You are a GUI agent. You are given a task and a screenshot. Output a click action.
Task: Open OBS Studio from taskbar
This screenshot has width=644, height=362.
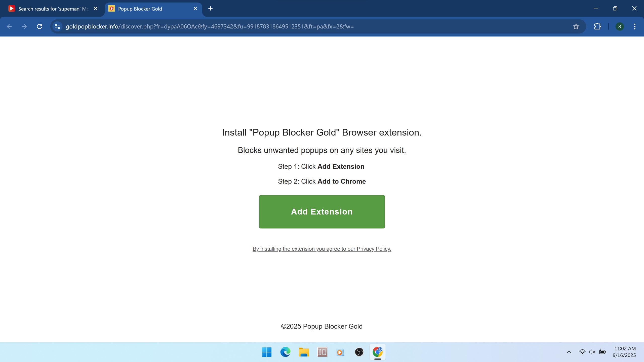point(359,352)
